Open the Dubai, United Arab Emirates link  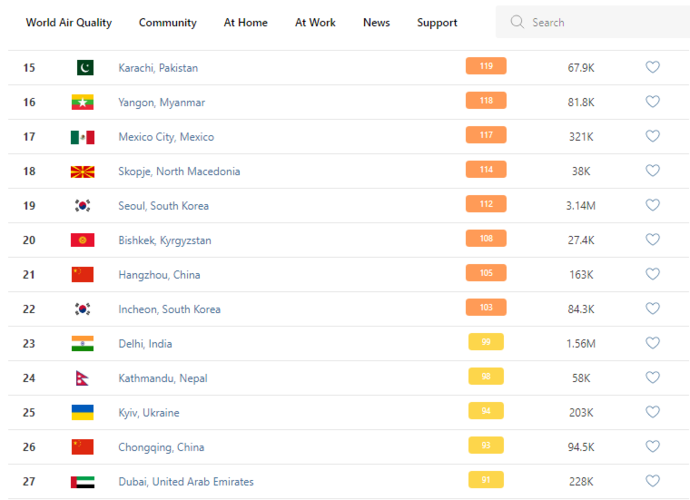[x=185, y=481]
